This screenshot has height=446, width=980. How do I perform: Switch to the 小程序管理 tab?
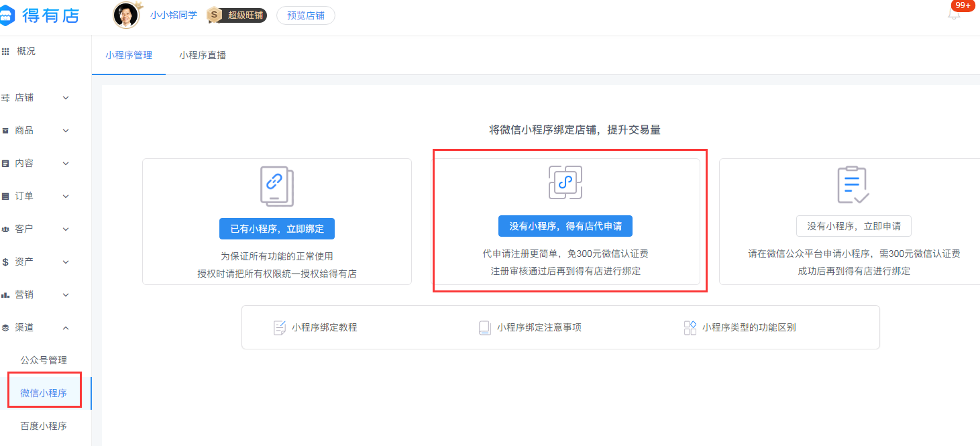pos(129,55)
